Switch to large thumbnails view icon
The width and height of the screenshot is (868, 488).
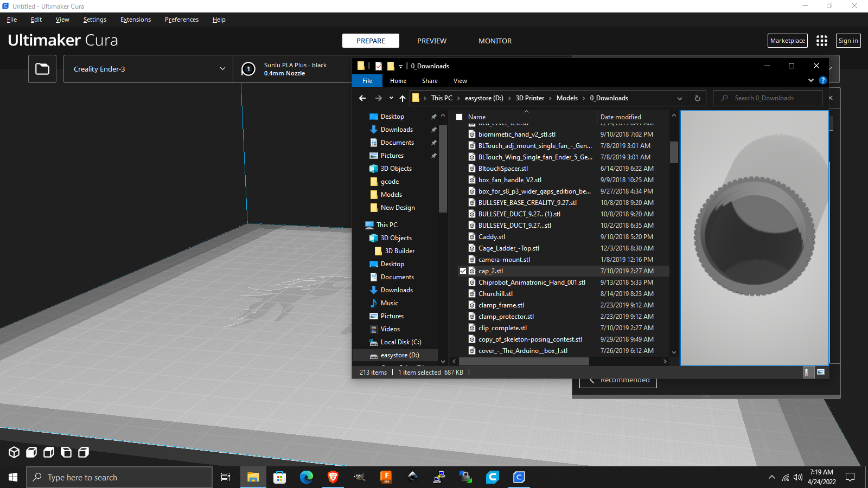coord(821,372)
